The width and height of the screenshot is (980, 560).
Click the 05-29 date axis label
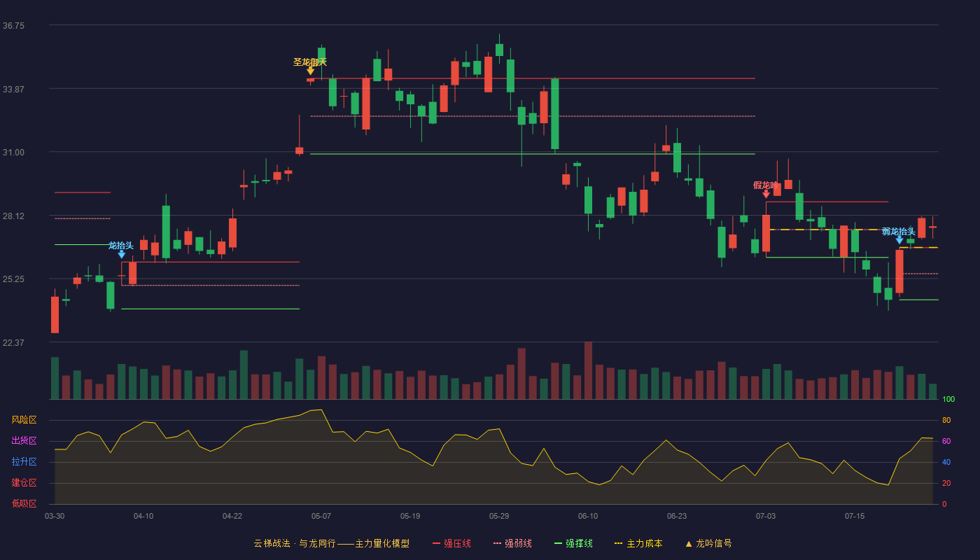(x=499, y=516)
